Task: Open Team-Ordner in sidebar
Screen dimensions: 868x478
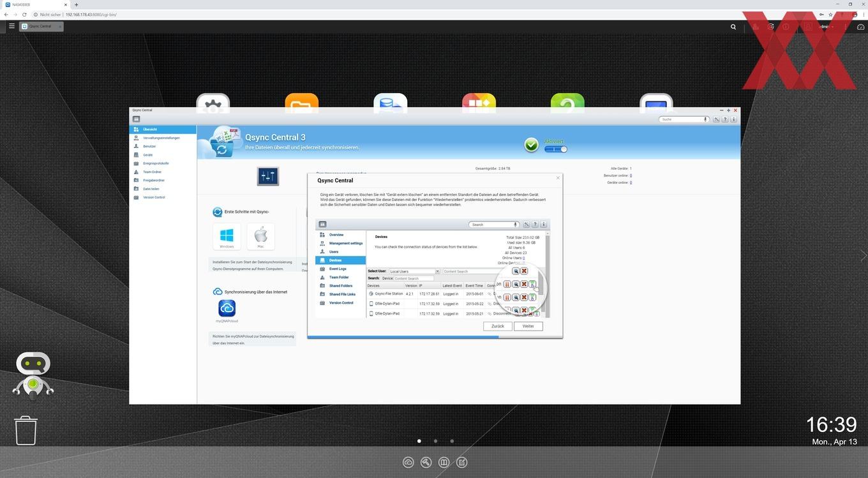Action: (x=163, y=172)
